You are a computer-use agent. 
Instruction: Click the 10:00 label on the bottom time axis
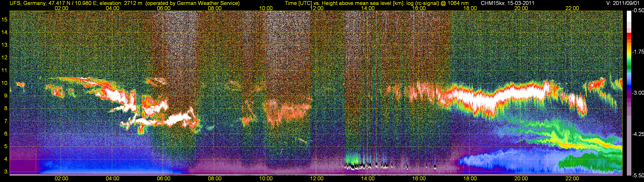tap(266, 179)
